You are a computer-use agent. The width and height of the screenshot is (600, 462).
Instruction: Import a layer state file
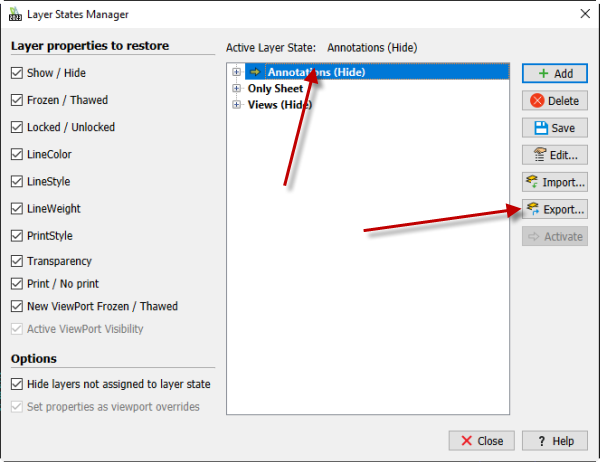555,182
